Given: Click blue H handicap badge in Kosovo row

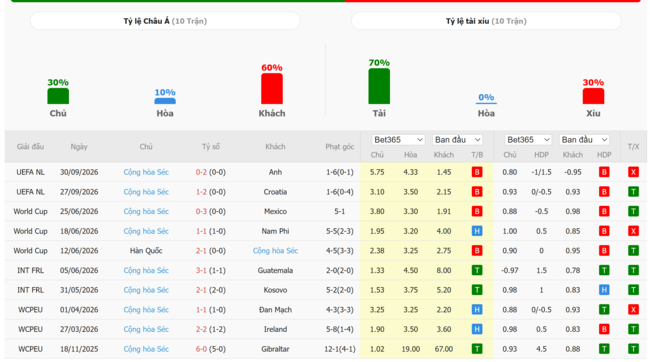Looking at the screenshot, I should (x=604, y=290).
